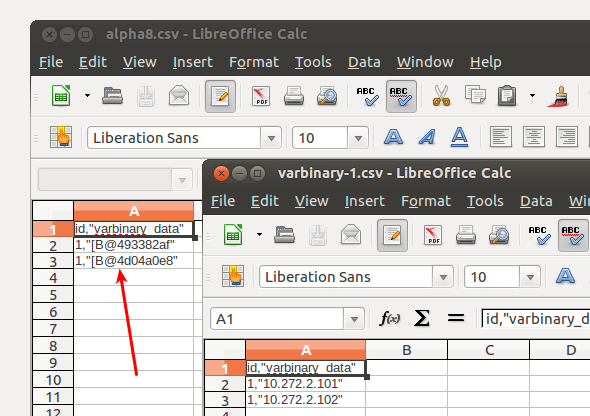Image resolution: width=590 pixels, height=416 pixels.
Task: Open Styles and Formatting icon in varbinary-1.csv
Action: click(x=233, y=276)
